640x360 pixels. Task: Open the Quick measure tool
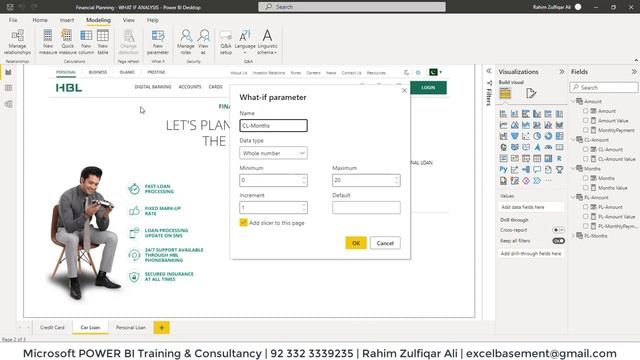[x=67, y=42]
